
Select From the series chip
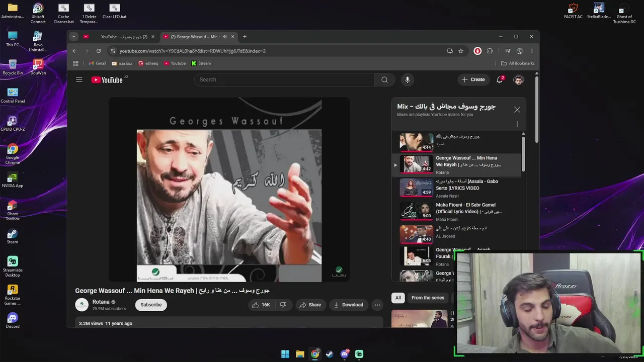click(428, 298)
